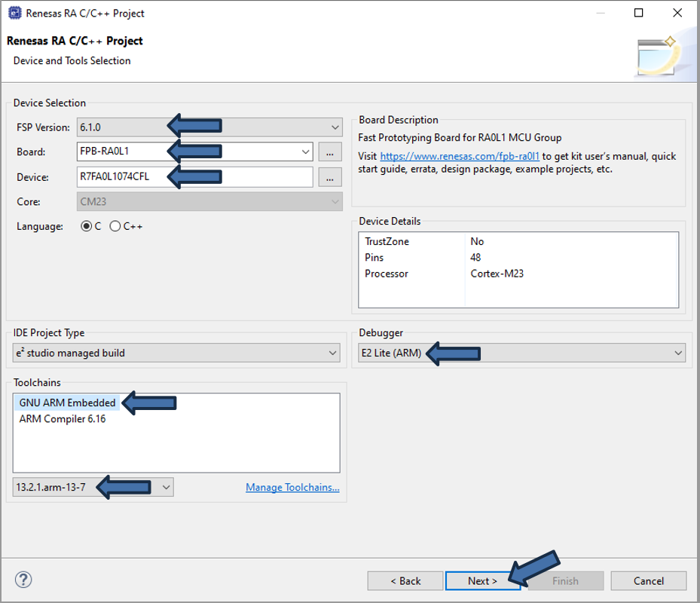
Task: Click the TrustZone row in Device Details
Action: 518,241
